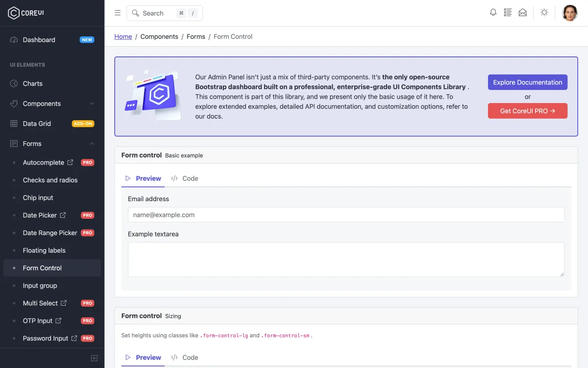588x368 pixels.
Task: Click the Components puzzle icon
Action: [x=14, y=104]
